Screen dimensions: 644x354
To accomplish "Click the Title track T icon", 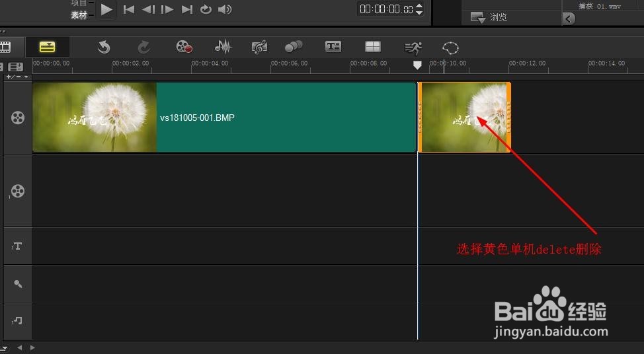I will tap(17, 246).
